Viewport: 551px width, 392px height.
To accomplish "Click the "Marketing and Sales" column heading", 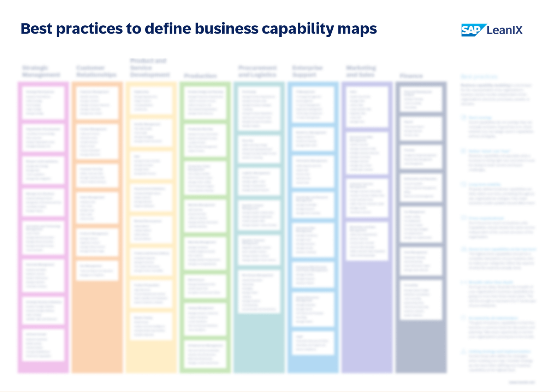I will click(361, 71).
